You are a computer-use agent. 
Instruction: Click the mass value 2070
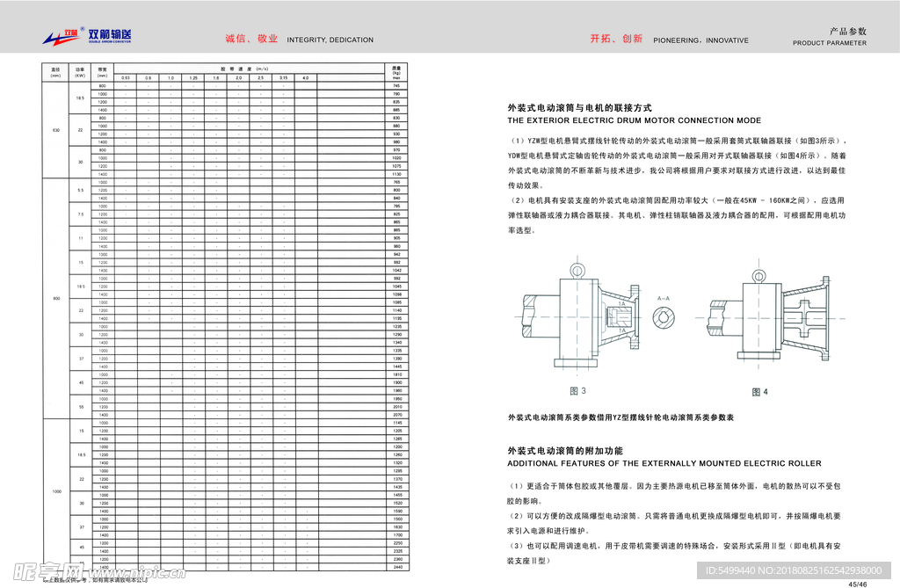click(x=397, y=415)
